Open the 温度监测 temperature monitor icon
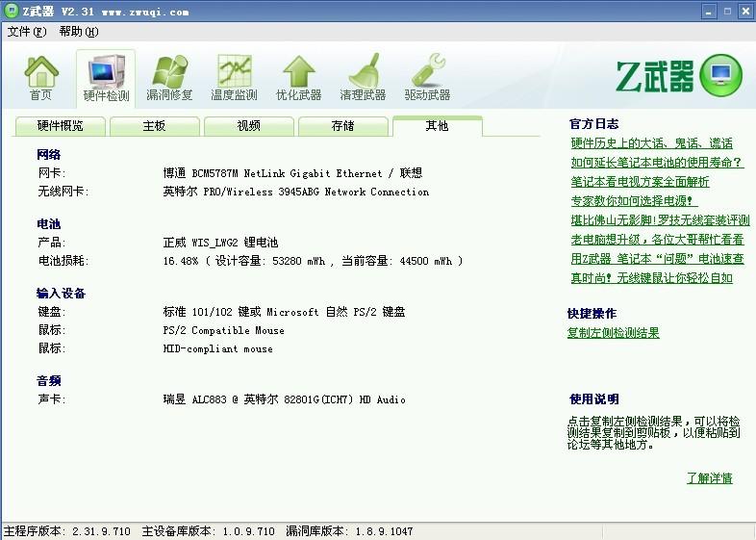The image size is (756, 540). point(234,78)
